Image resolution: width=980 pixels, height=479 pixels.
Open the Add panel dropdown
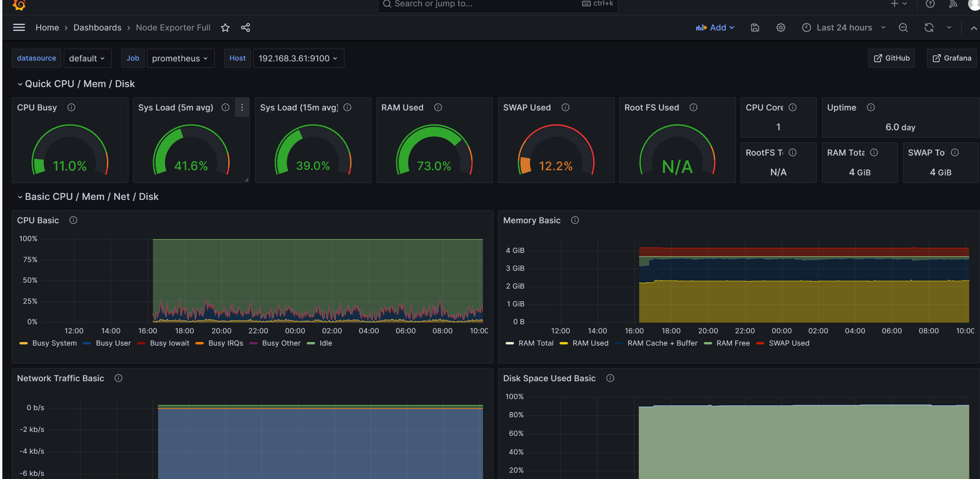point(715,27)
